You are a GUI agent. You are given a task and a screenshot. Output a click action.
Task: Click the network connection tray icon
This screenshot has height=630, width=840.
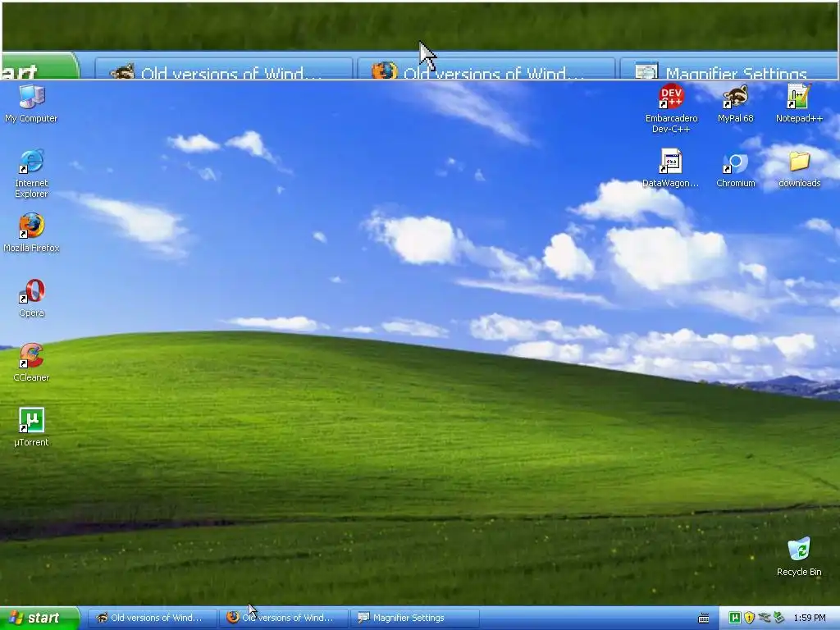(764, 618)
